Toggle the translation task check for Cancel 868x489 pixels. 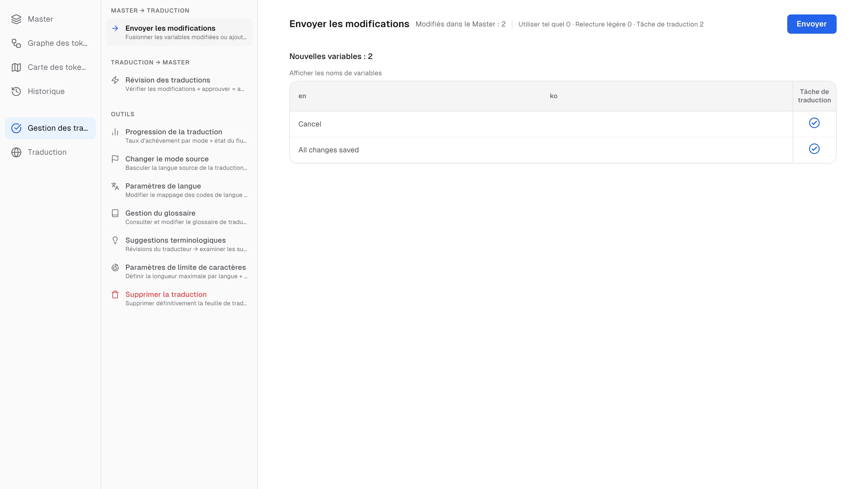[814, 123]
